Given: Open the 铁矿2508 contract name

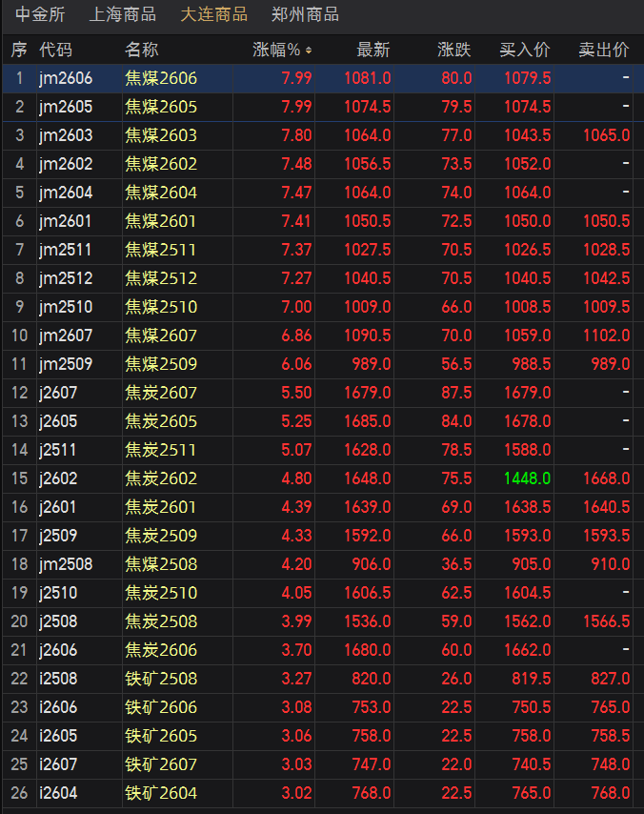Looking at the screenshot, I should (x=161, y=679).
